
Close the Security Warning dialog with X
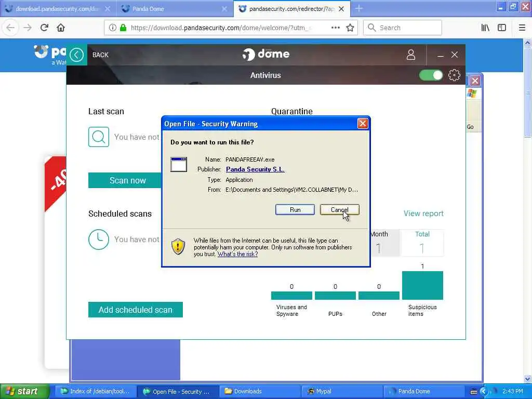point(362,124)
